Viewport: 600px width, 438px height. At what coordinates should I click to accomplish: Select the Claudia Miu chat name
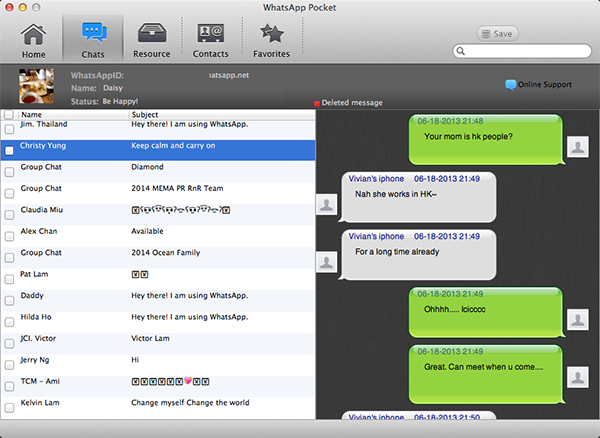41,210
